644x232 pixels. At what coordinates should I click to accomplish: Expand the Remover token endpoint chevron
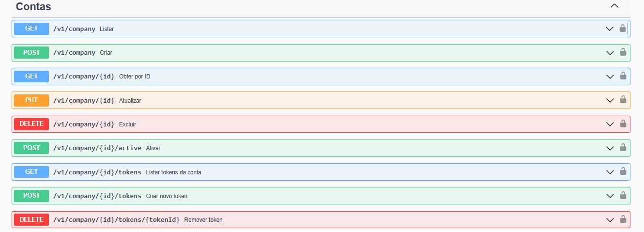coord(610,220)
